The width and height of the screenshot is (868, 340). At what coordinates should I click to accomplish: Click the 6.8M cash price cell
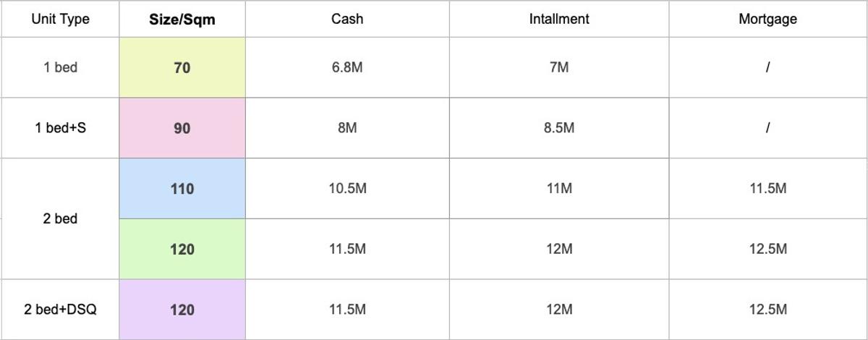pos(347,67)
